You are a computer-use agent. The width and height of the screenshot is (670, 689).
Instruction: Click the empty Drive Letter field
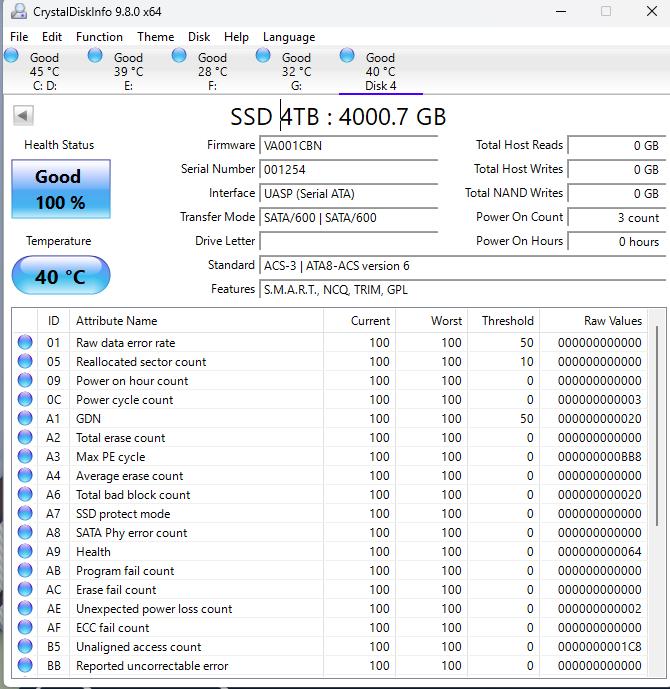[349, 241]
